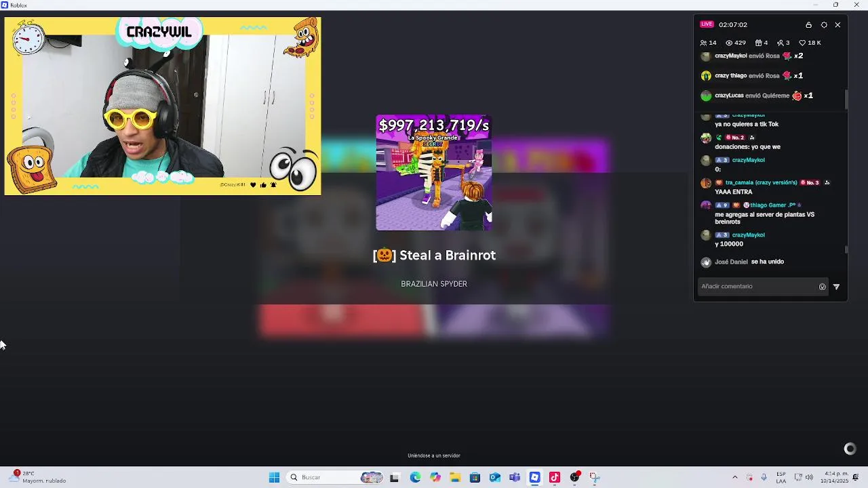
Task: Click the new followers icon showing 3
Action: click(781, 43)
